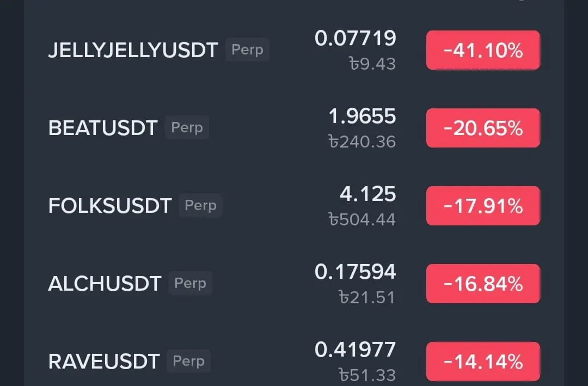Click the -17.91% change badge
This screenshot has width=588, height=386.
[x=483, y=206]
